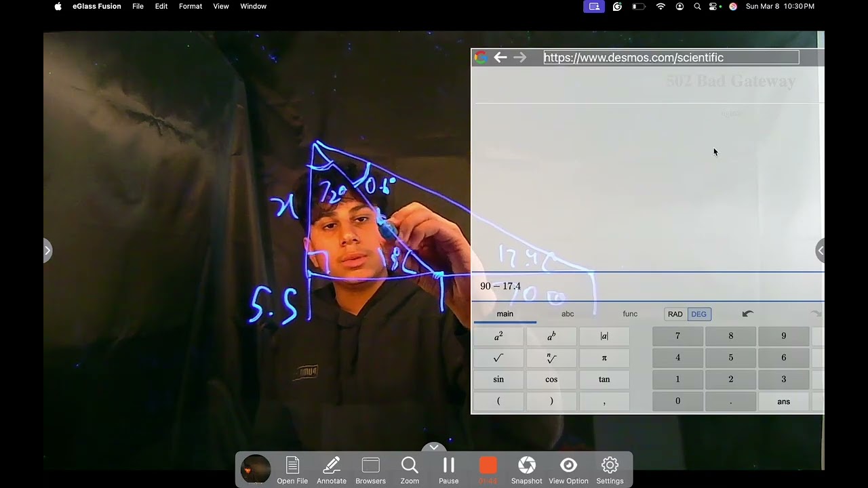Screen dimensions: 868x488
Task: Tap the comma key
Action: click(604, 401)
